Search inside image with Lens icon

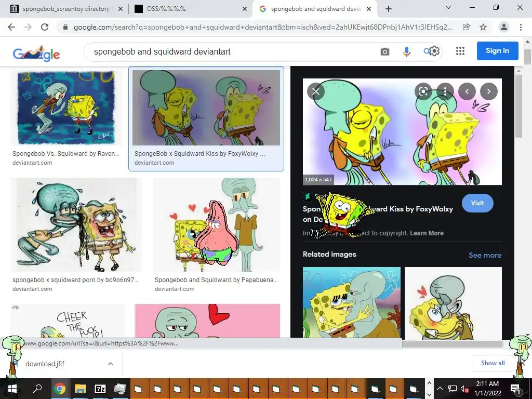[x=423, y=91]
